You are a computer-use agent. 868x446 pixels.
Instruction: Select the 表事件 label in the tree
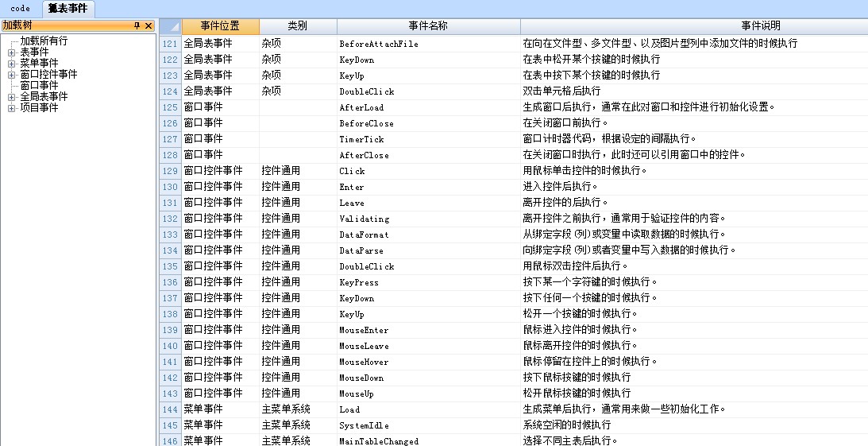point(34,52)
